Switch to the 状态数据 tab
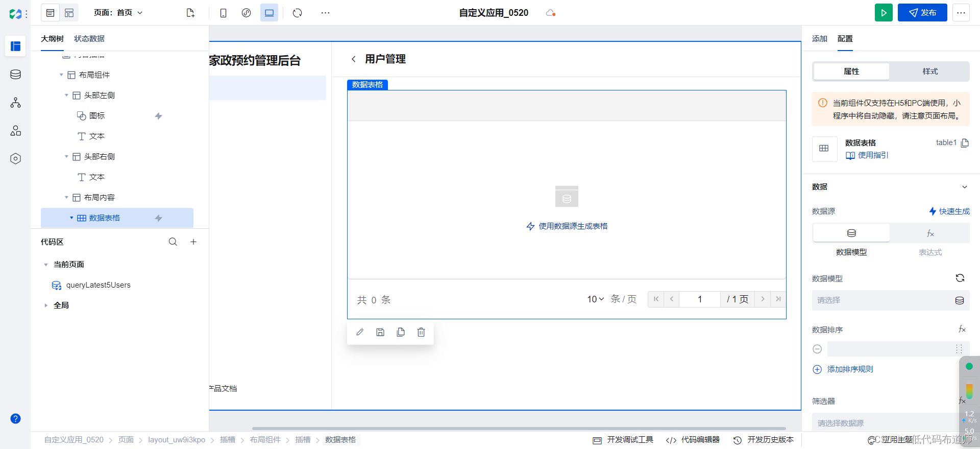Image resolution: width=980 pixels, height=449 pixels. [x=89, y=39]
